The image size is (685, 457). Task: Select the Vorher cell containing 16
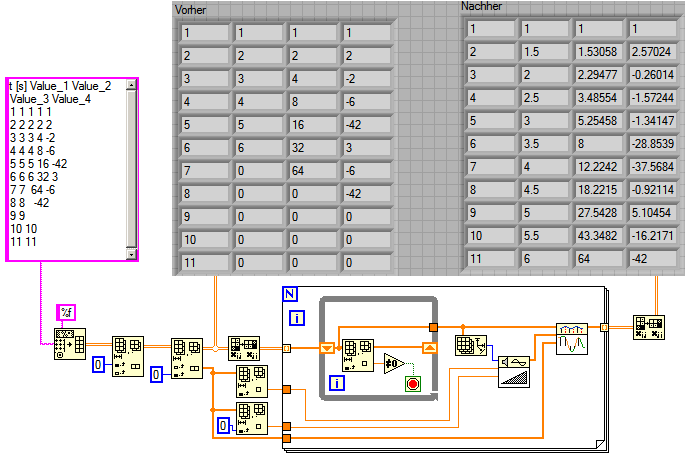[x=313, y=125]
